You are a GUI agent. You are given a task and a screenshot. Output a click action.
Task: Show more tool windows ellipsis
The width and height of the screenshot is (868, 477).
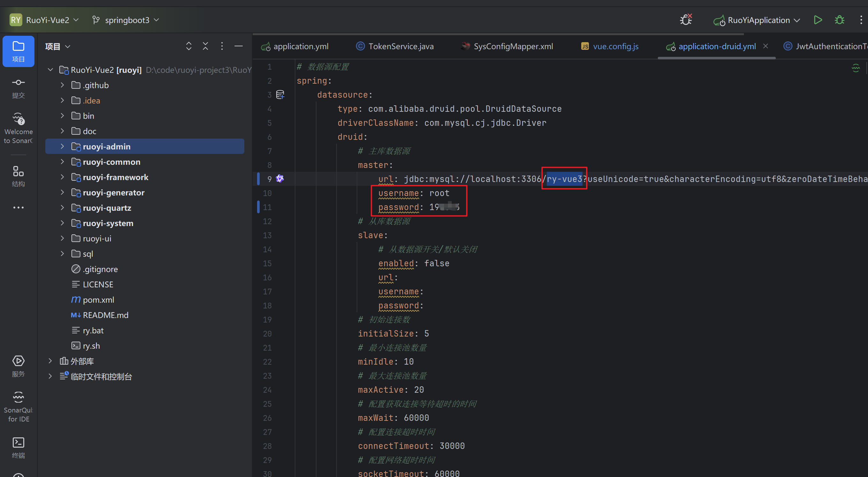point(18,208)
